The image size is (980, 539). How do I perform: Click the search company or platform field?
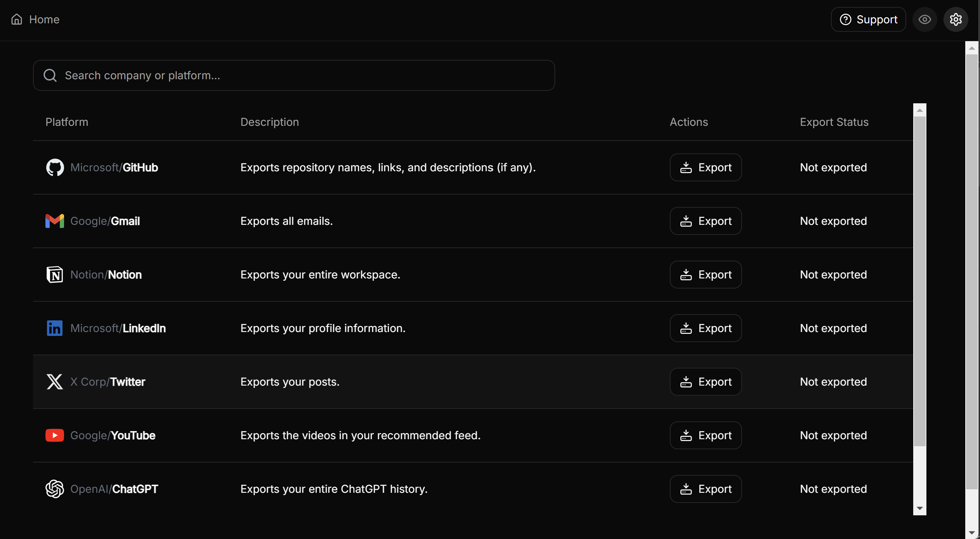pos(294,75)
